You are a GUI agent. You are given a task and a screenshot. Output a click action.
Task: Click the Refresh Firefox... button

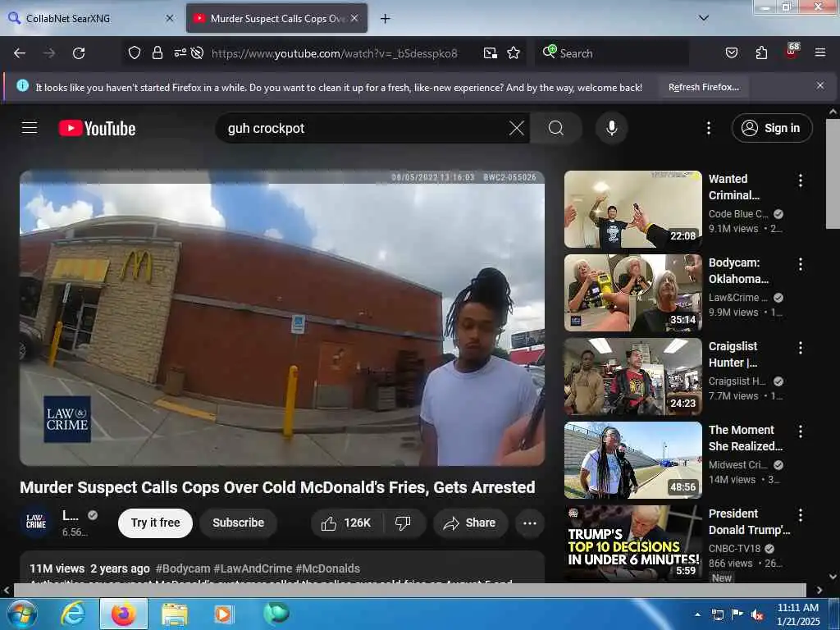click(703, 87)
